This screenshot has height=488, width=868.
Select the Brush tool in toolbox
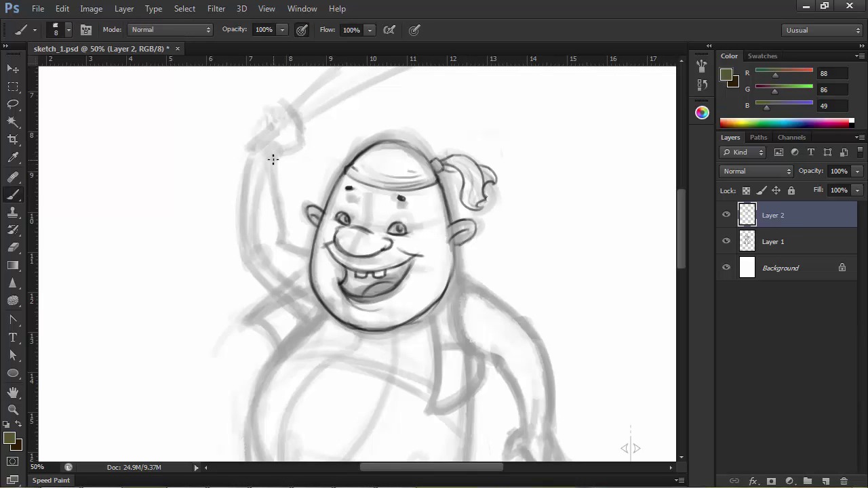click(13, 195)
